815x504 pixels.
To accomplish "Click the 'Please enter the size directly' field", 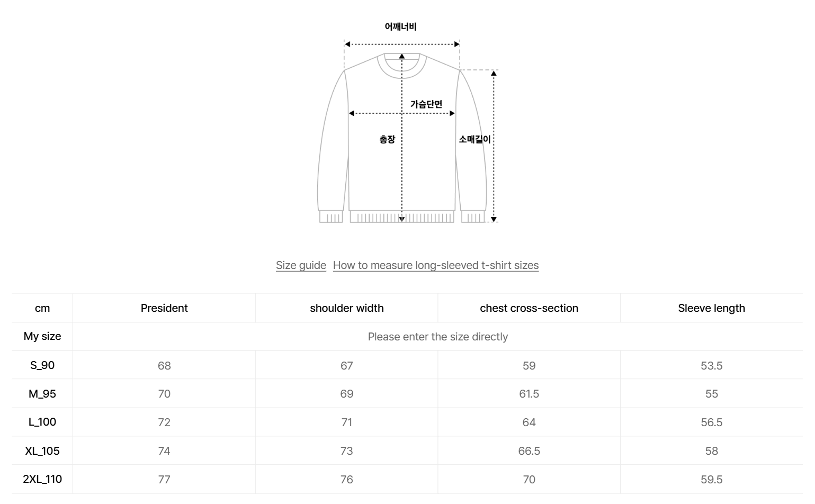I will [437, 337].
